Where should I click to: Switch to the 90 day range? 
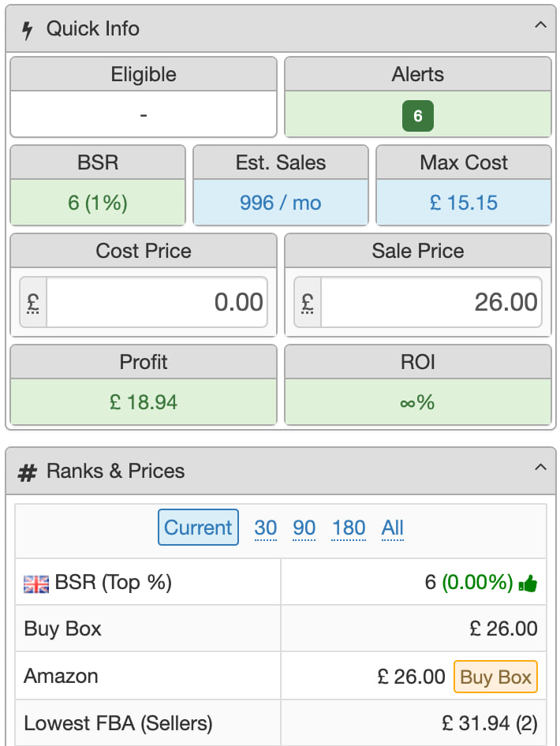point(304,528)
